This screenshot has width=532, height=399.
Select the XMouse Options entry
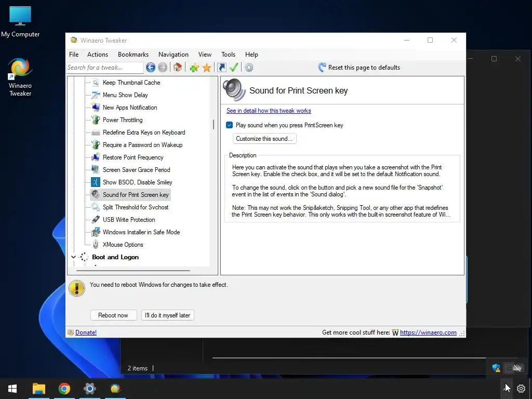coord(123,245)
